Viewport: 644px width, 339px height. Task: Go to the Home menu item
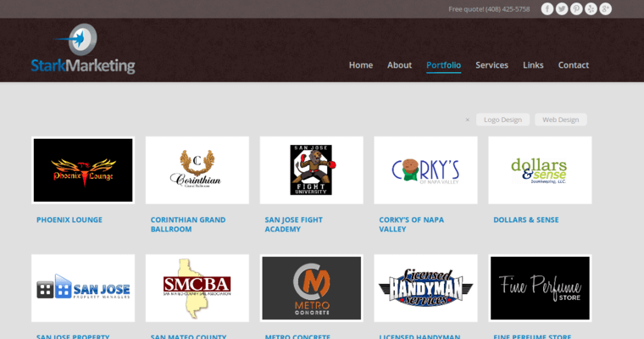361,65
